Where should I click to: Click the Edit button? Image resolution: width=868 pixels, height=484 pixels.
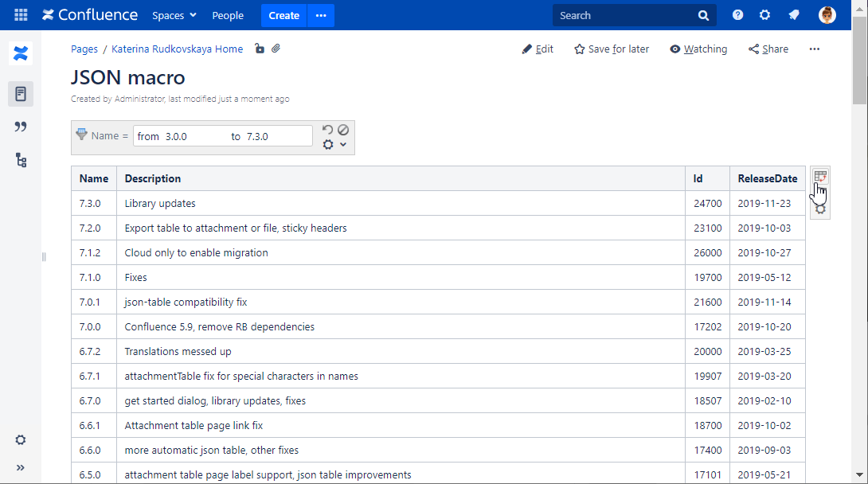point(538,49)
